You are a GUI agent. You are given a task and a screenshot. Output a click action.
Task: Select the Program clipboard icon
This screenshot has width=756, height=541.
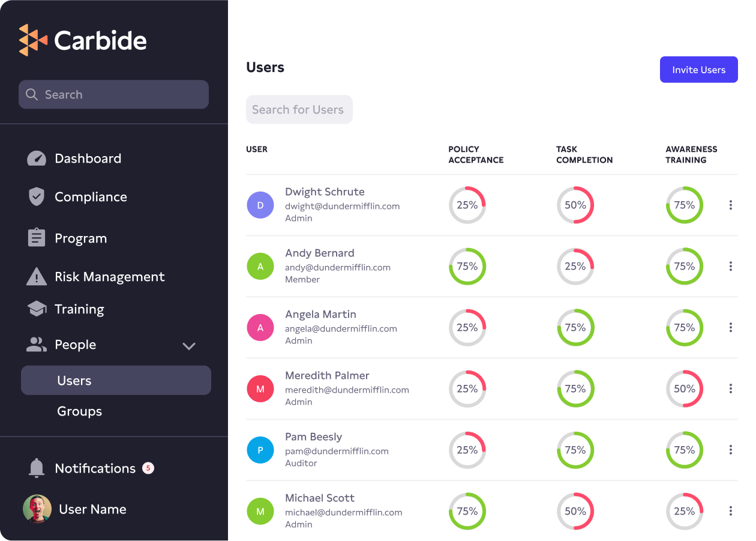point(37,238)
